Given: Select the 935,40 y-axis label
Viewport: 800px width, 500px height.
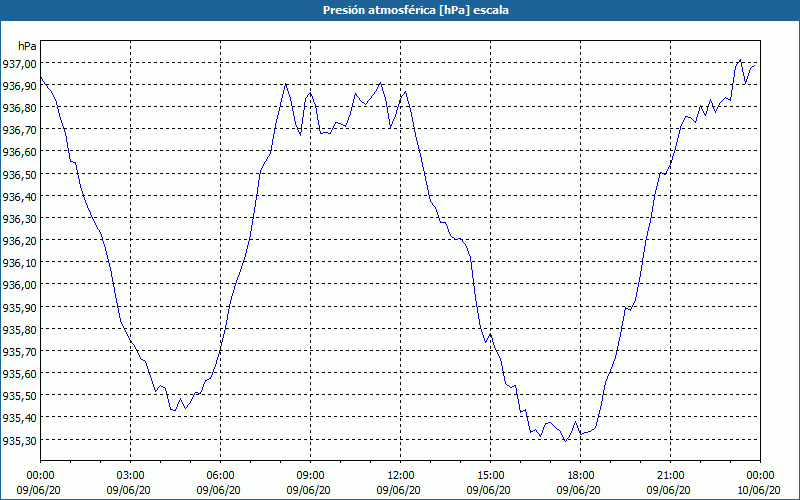Looking at the screenshot, I should [x=19, y=418].
